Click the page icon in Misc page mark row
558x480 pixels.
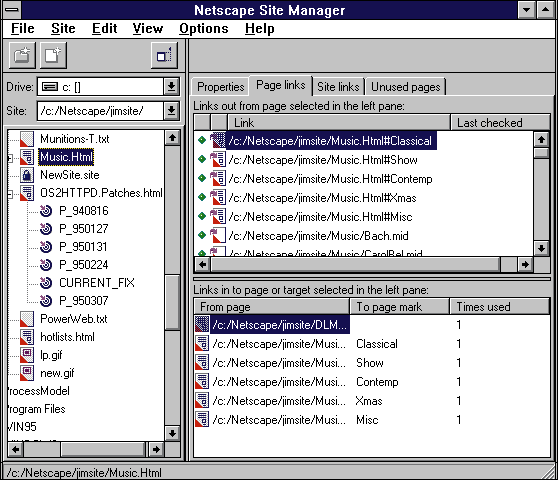(x=202, y=420)
